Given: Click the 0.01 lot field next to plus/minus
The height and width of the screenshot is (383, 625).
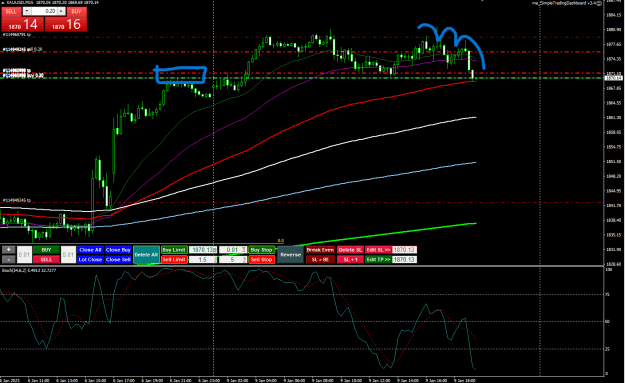Looking at the screenshot, I should [x=24, y=255].
